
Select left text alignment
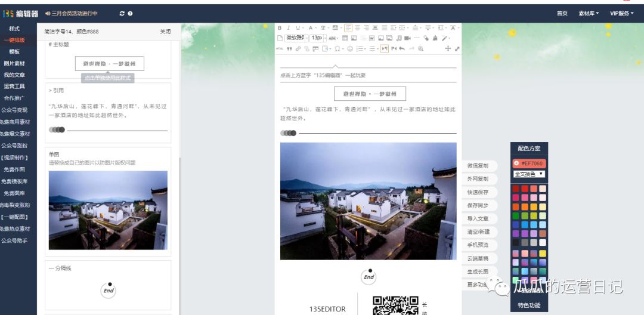348,28
